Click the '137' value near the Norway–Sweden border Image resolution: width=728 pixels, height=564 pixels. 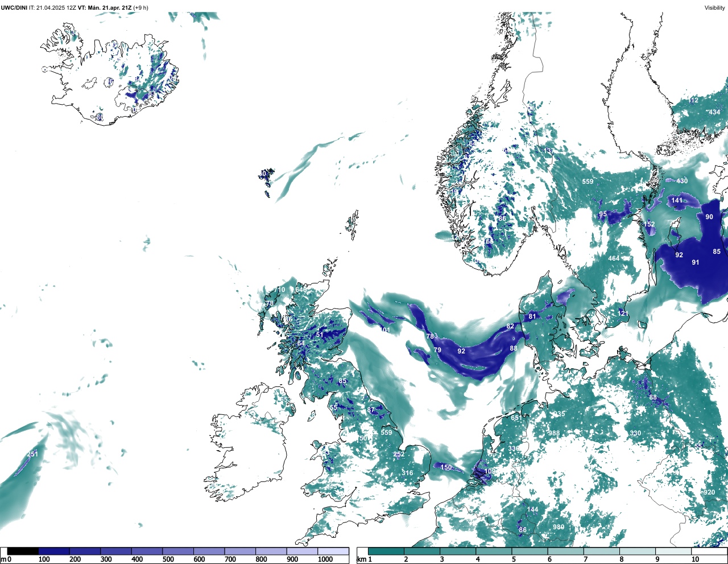tap(548, 151)
